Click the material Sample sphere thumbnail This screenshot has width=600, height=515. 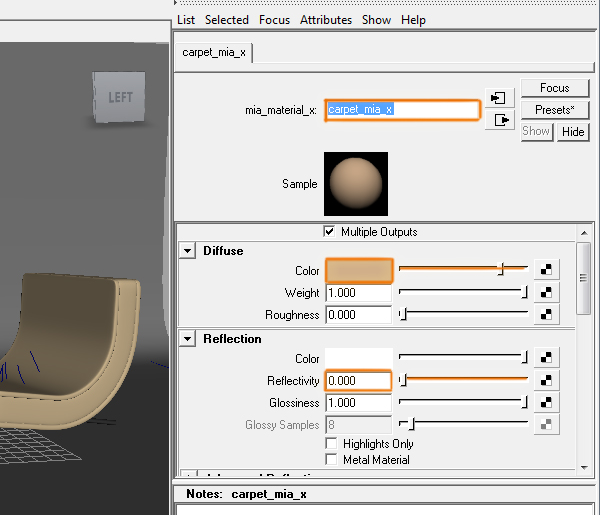(356, 184)
